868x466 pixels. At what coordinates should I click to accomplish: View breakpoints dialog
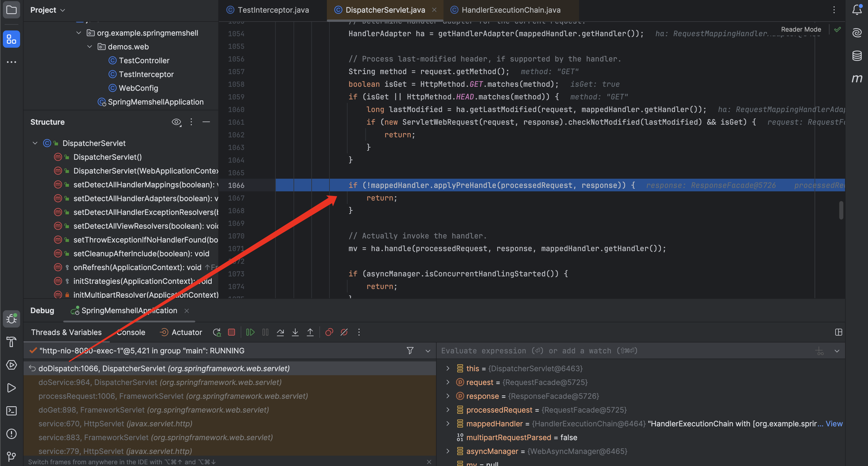[329, 332]
